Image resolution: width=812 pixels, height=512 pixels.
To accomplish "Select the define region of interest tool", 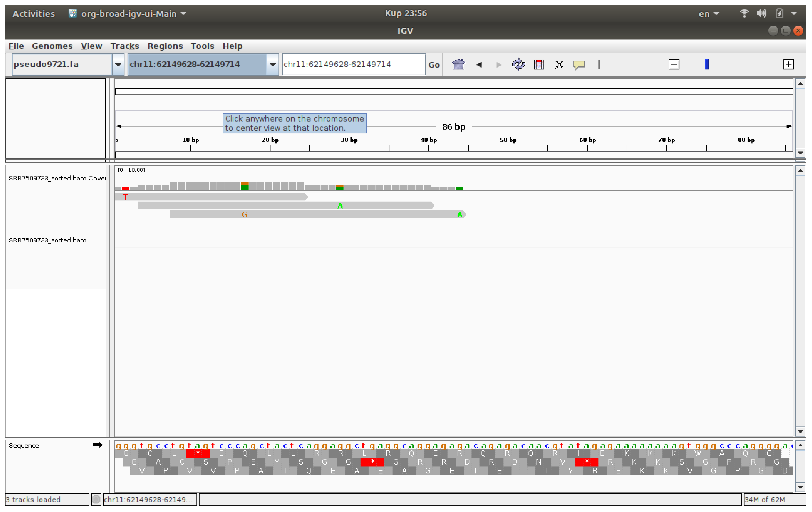I will click(x=539, y=64).
